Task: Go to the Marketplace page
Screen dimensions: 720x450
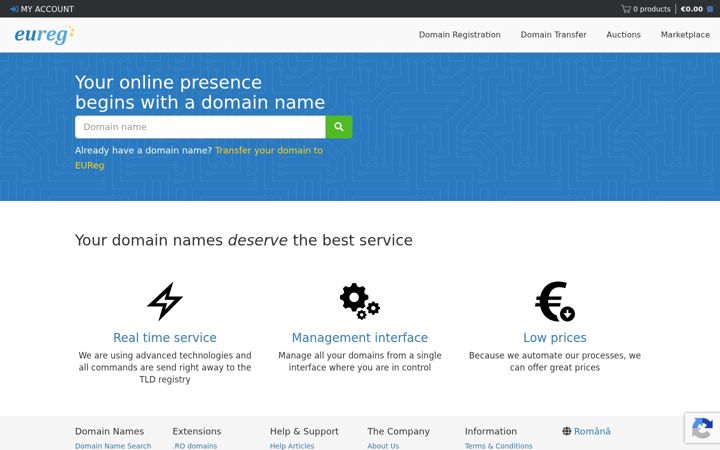Action: [x=685, y=34]
